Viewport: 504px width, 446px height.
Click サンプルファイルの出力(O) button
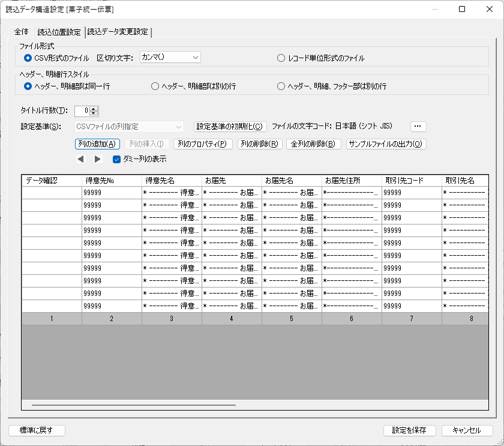tap(386, 143)
